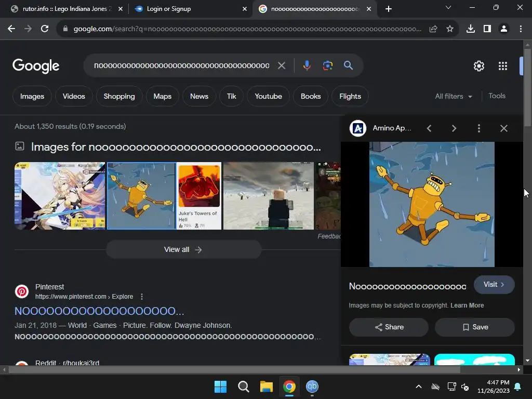Open qBittorrent from the taskbar

point(312,387)
